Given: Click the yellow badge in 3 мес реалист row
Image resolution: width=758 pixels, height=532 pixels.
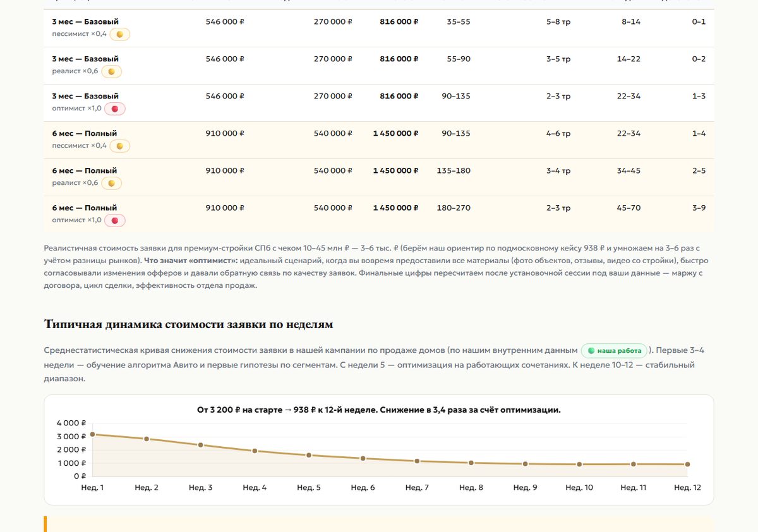Looking at the screenshot, I should (111, 71).
